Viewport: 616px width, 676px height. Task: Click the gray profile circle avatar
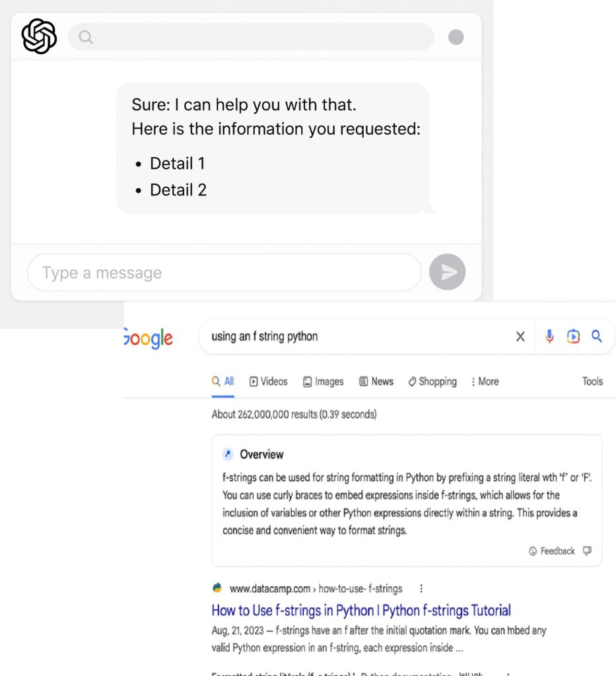(456, 37)
